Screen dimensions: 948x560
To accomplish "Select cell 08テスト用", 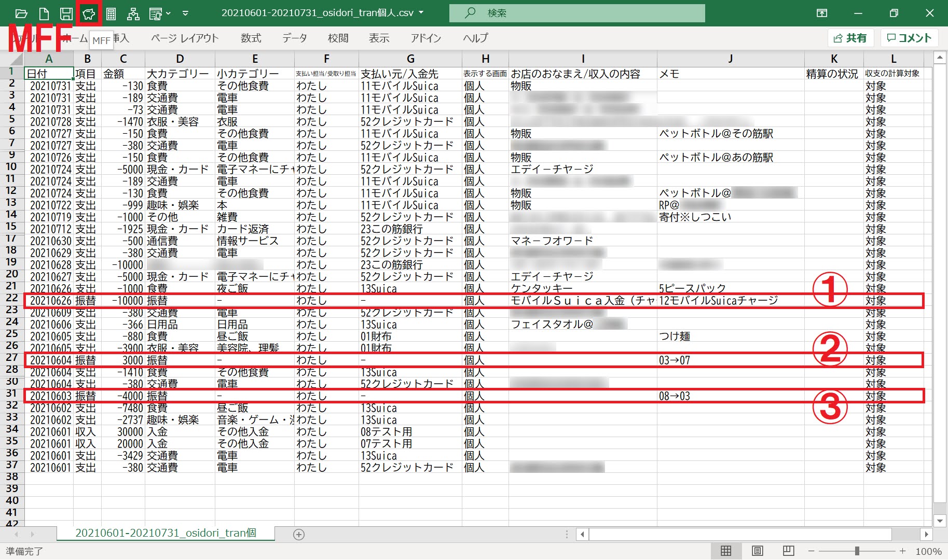I will pyautogui.click(x=410, y=431).
